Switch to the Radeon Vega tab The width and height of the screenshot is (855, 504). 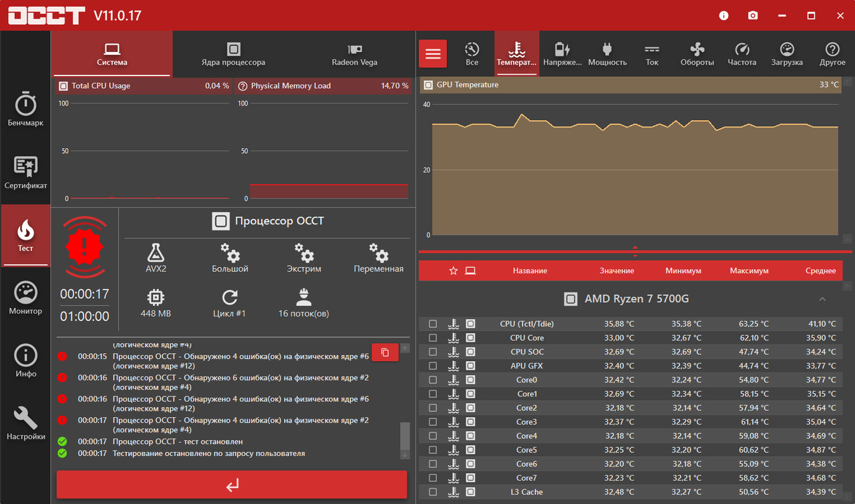pyautogui.click(x=355, y=53)
